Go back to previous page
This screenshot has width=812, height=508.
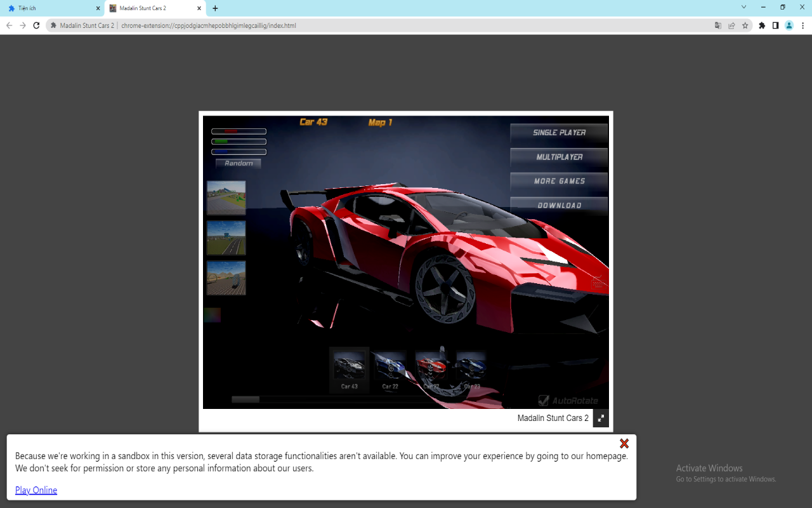pyautogui.click(x=9, y=25)
